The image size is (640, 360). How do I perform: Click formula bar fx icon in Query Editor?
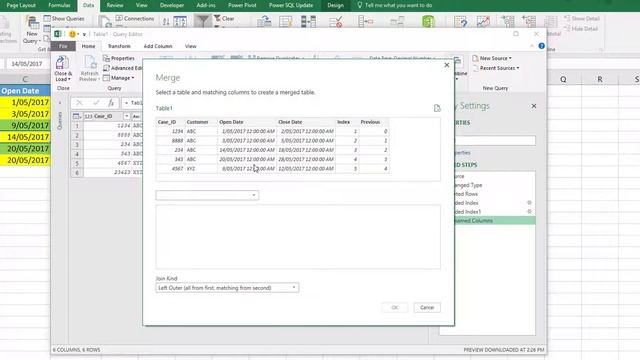click(x=111, y=103)
